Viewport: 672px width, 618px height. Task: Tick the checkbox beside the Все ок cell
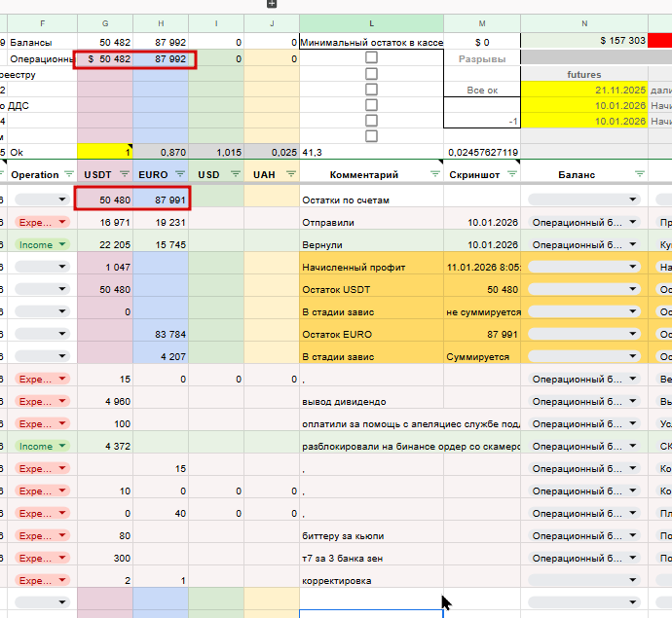371,90
